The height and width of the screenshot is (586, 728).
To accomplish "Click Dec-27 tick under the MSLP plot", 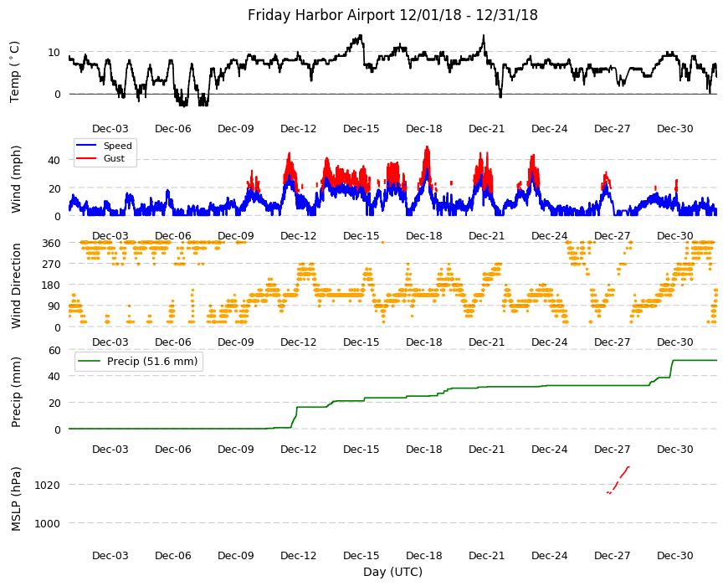I will click(x=612, y=555).
